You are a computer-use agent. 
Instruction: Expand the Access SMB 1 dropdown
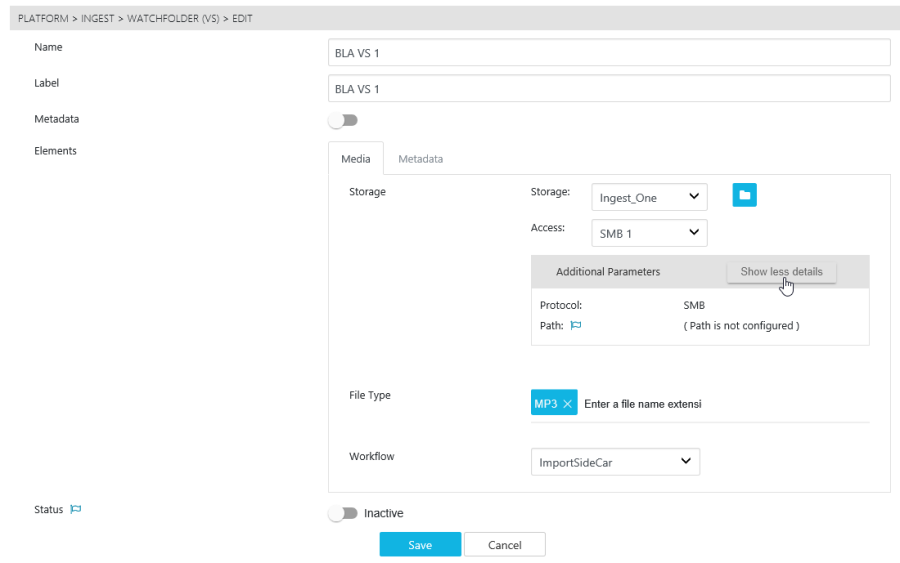(649, 233)
